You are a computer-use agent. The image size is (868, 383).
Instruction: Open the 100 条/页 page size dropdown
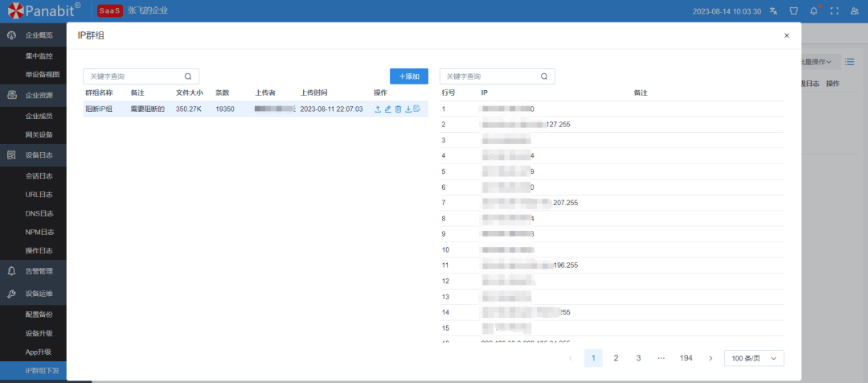coord(753,358)
